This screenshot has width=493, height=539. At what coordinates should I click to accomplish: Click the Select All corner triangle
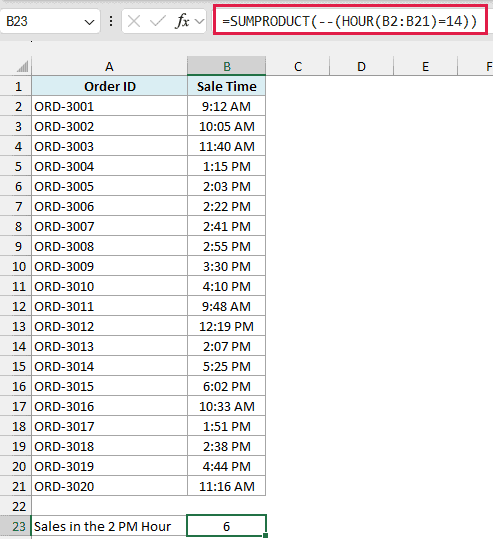click(x=22, y=66)
